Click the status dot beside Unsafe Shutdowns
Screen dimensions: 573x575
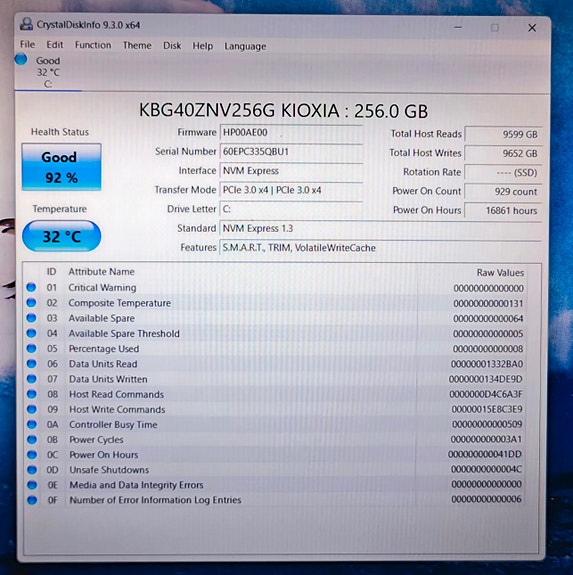click(x=32, y=470)
